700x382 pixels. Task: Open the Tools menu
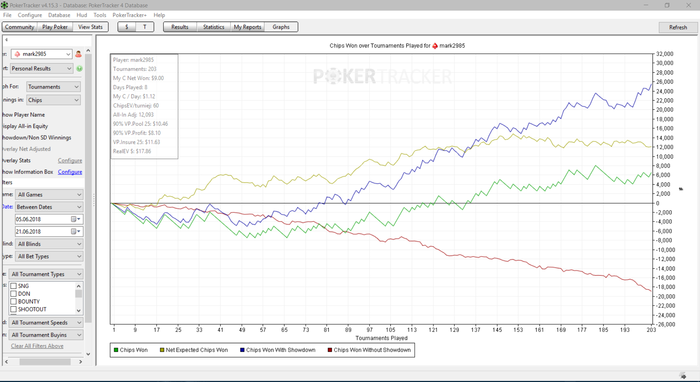click(x=100, y=15)
